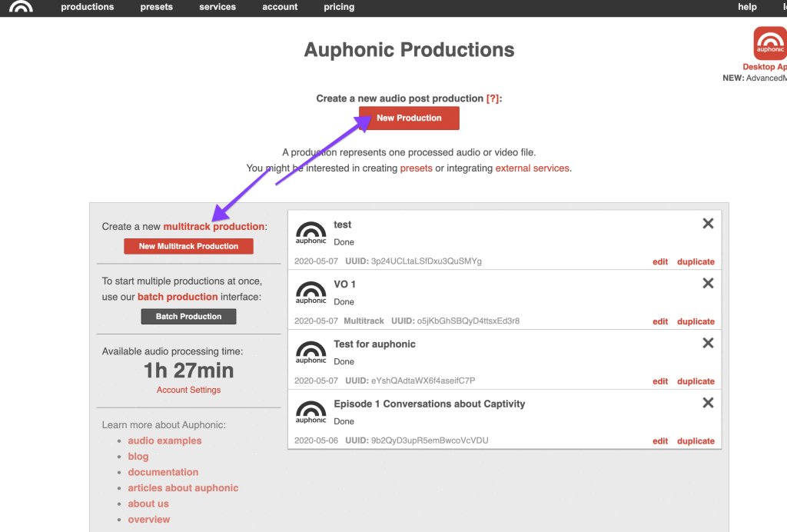Follow the external services link
Screen dimensions: 787x532
pos(532,168)
